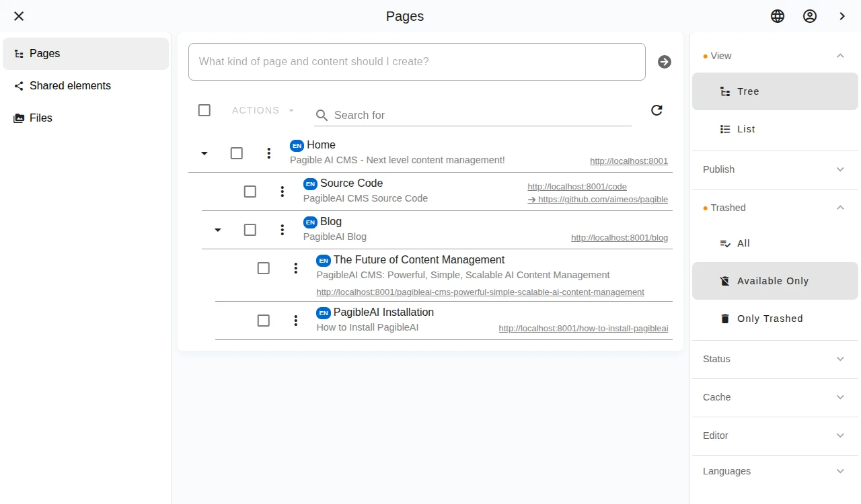
Task: Click the AI page prompt field
Action: click(x=416, y=62)
